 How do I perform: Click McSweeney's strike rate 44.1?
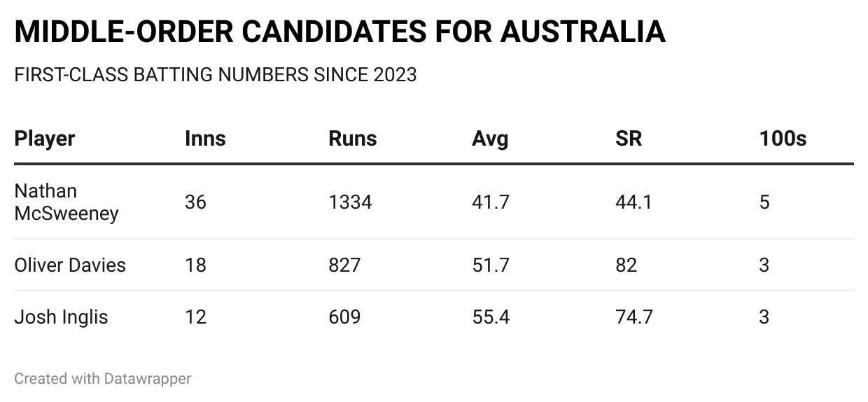633,202
